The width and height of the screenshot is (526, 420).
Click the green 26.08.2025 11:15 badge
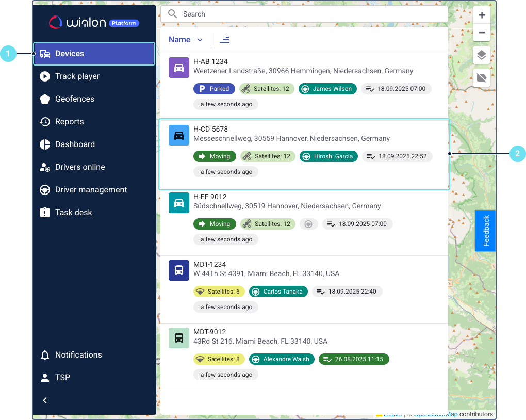click(354, 359)
